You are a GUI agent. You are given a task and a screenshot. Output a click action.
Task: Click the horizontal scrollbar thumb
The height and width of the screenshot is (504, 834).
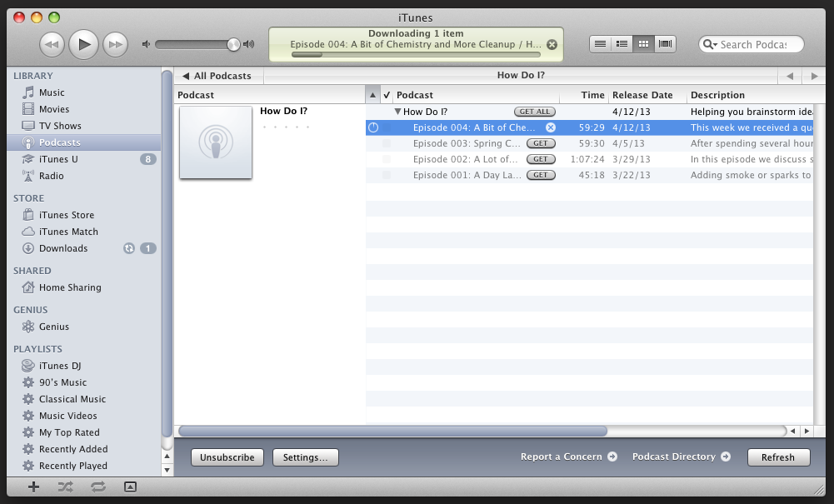pyautogui.click(x=392, y=432)
